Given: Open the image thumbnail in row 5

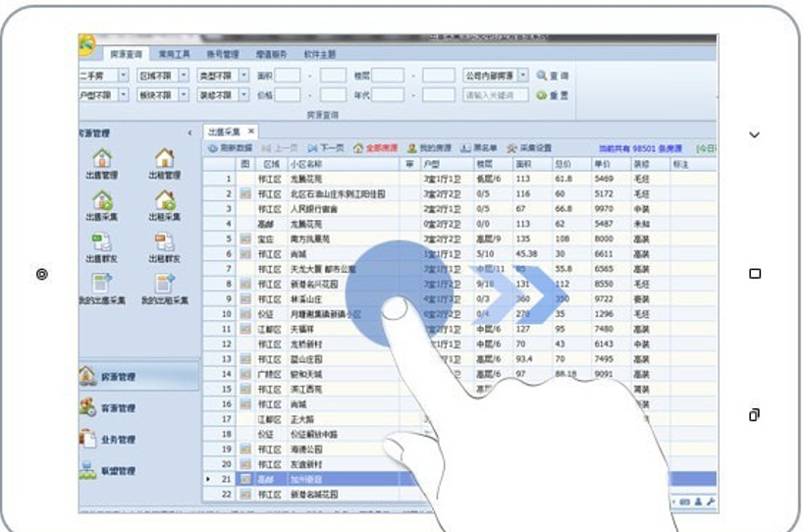Looking at the screenshot, I should pos(245,239).
